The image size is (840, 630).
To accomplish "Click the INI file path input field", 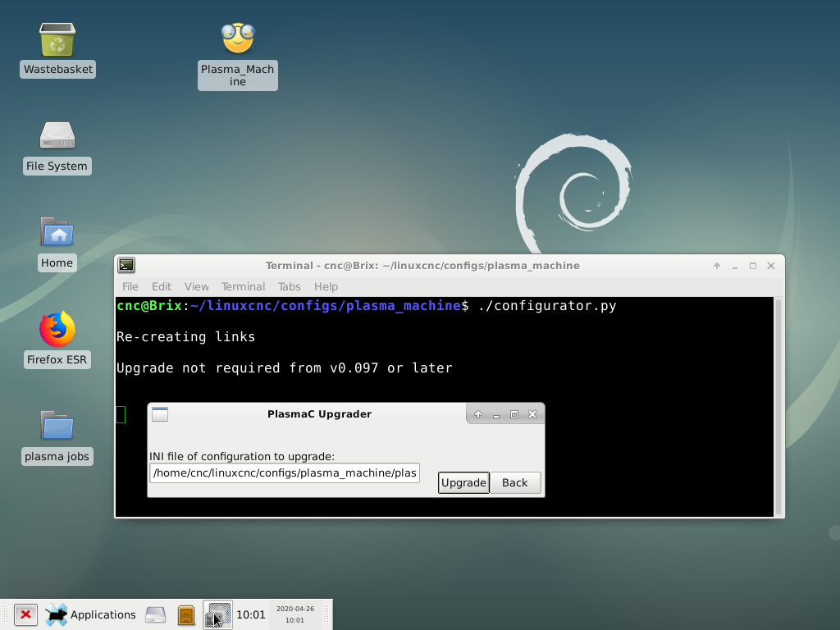I will [x=284, y=472].
